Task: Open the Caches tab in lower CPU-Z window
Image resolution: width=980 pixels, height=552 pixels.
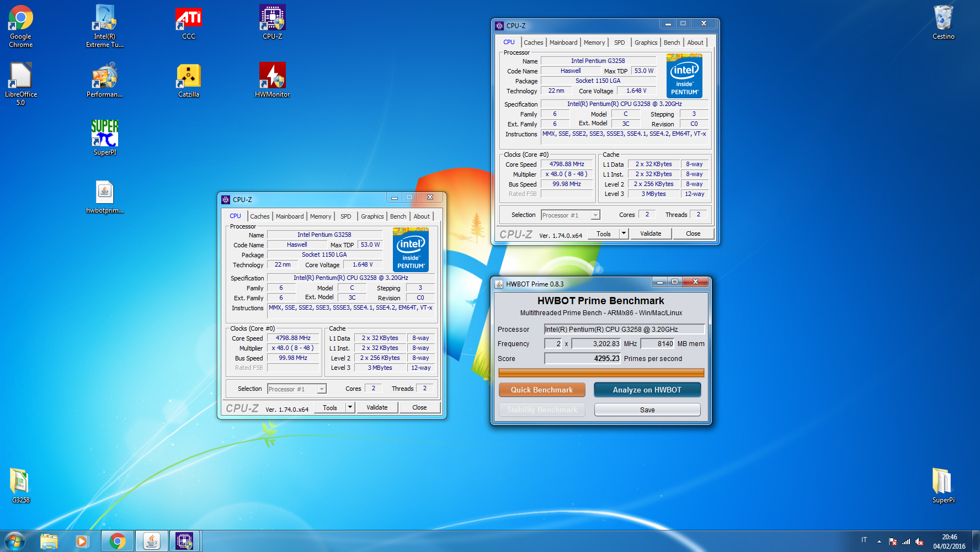Action: [x=259, y=216]
